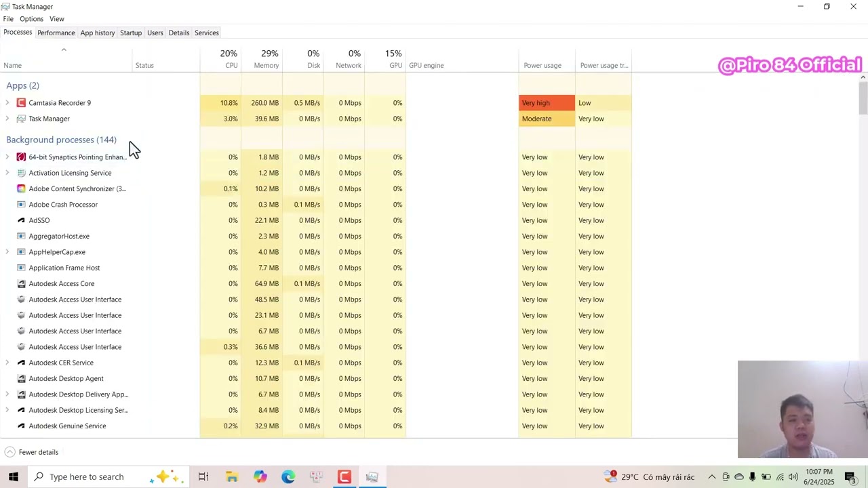Expand 64-bit Synaptics Pointing Enhance process
Image resolution: width=868 pixels, height=488 pixels.
(x=7, y=157)
